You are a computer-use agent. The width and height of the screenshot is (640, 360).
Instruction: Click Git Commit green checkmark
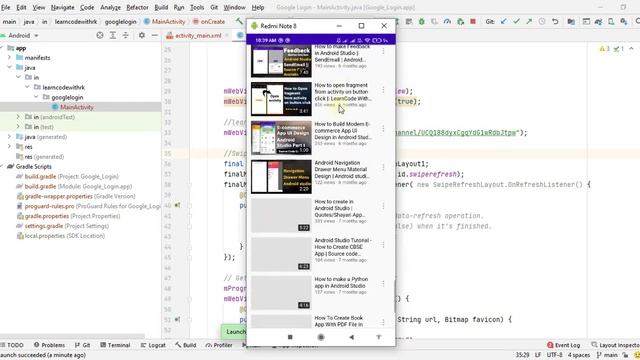516,21
